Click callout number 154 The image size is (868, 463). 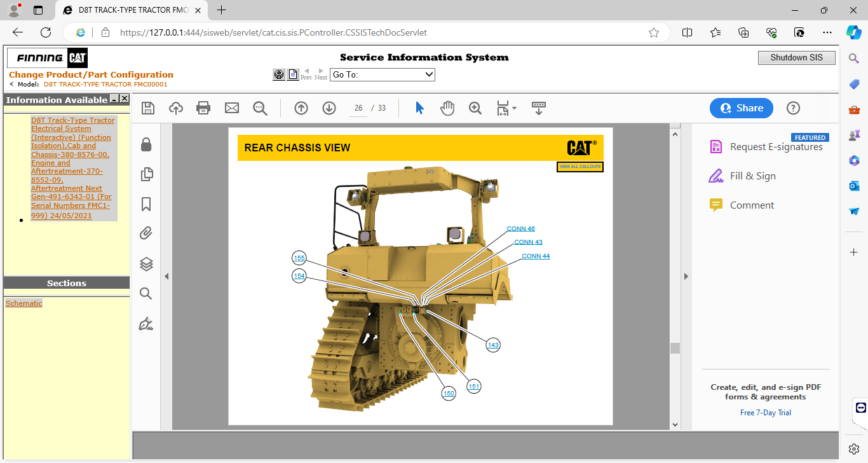point(299,275)
